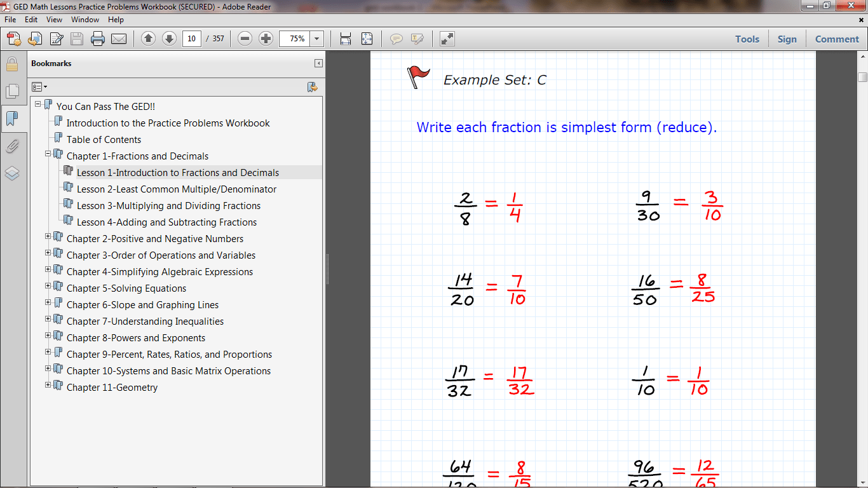
Task: Collapse the You Can Pass The GED!! node
Action: 38,104
